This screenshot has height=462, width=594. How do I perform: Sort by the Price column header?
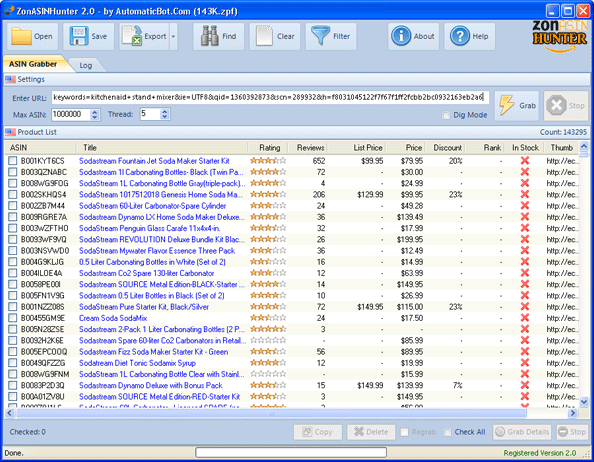406,148
